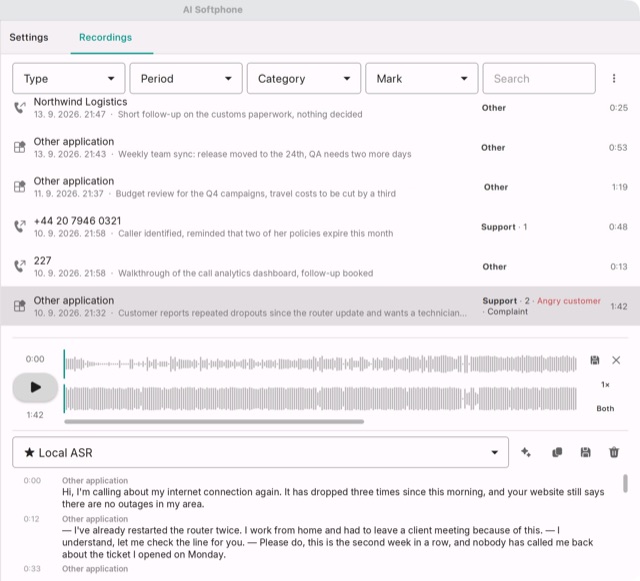Click the 13. 9. 2026. 21:43 date text

coord(70,154)
